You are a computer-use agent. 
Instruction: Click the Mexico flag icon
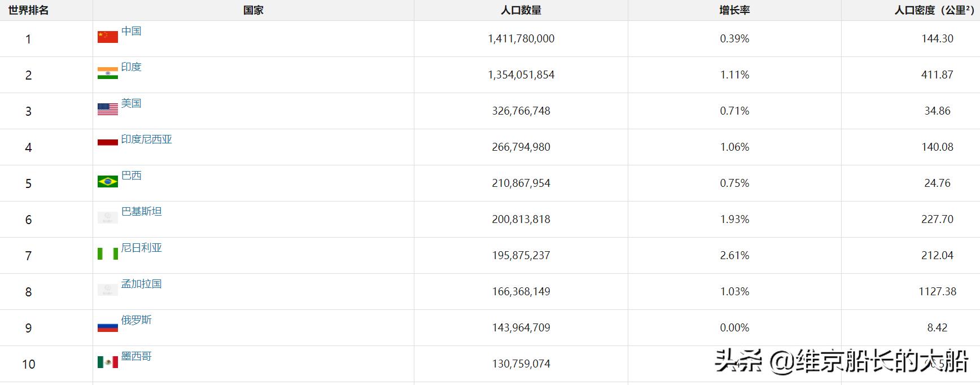108,362
